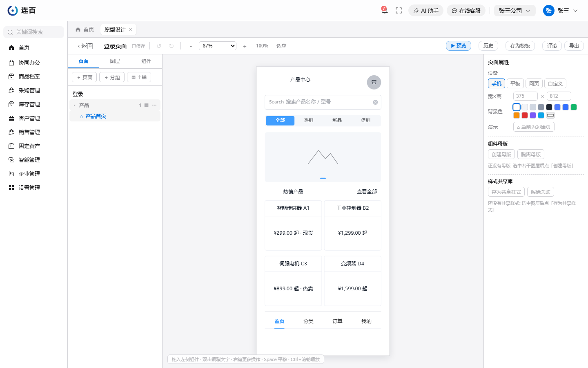Viewport: 588px width, 368px height.
Task: Click the 预览 preview button
Action: (x=459, y=46)
